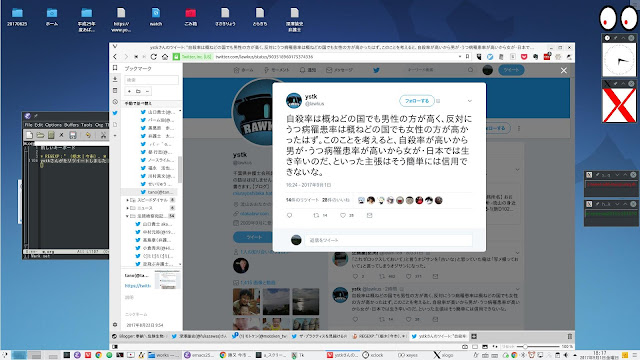Open the browser home page icon

pyautogui.click(x=165, y=57)
